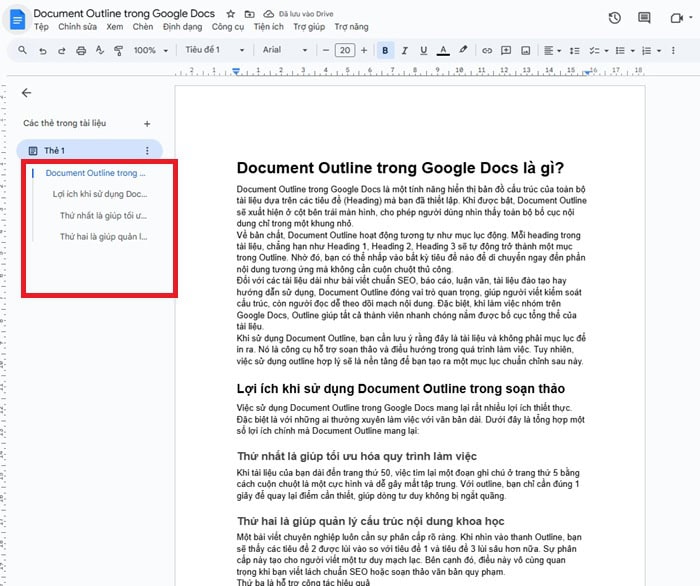The width and height of the screenshot is (700, 586).
Task: Jump to Document Outline trong heading in outline
Action: coord(96,173)
